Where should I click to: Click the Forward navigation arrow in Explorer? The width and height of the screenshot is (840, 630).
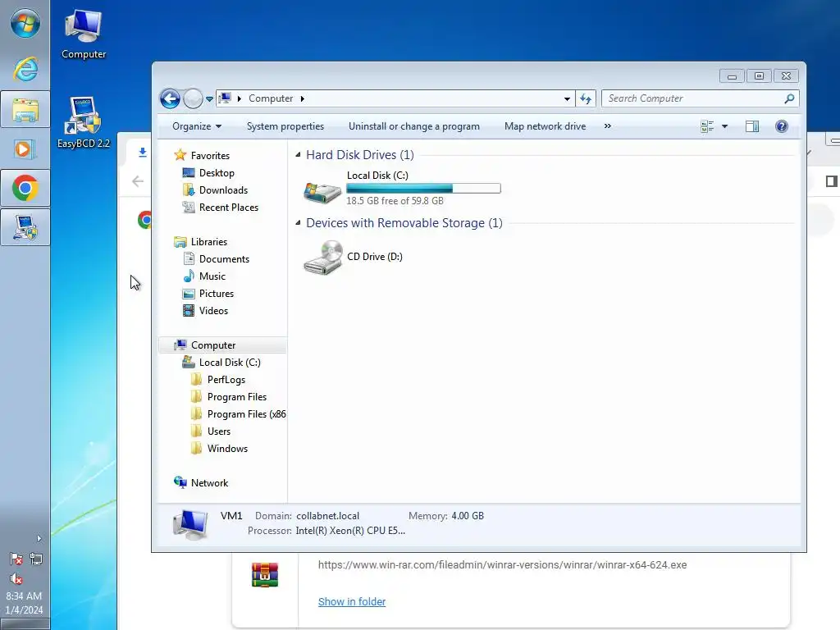point(193,98)
